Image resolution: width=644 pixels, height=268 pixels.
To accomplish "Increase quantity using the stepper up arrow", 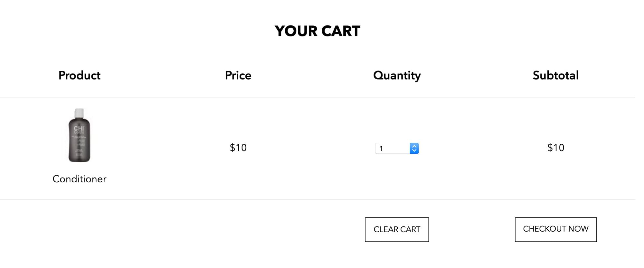I will (x=414, y=146).
